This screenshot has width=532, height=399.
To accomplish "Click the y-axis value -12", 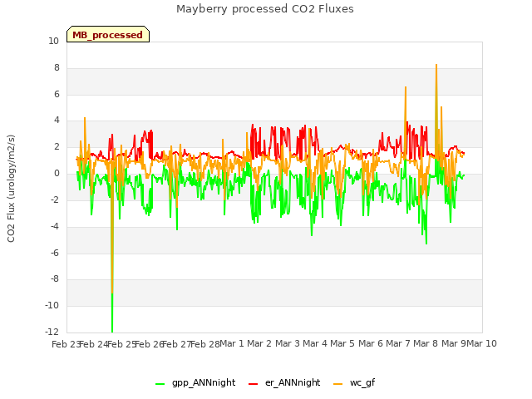I will pos(52,332).
